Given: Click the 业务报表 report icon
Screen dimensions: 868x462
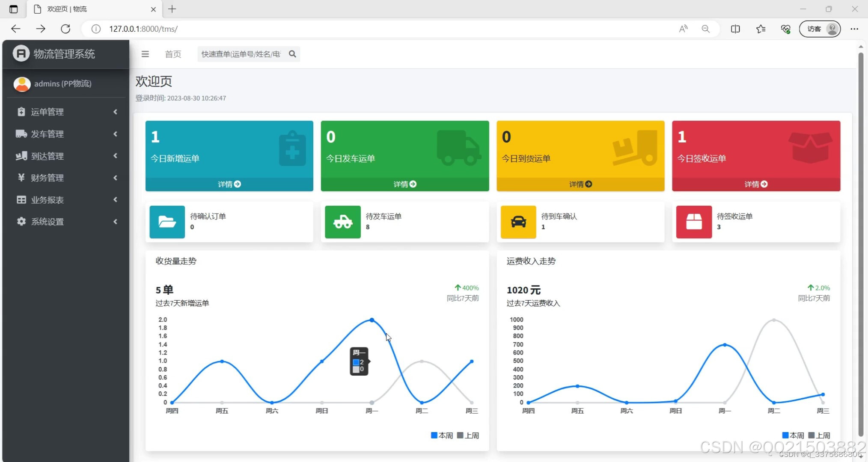Looking at the screenshot, I should coord(21,200).
